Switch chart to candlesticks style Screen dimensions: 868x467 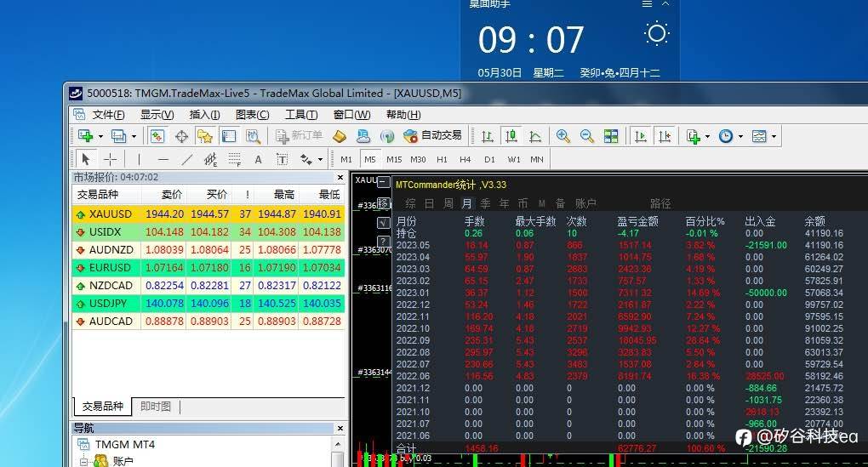click(511, 136)
